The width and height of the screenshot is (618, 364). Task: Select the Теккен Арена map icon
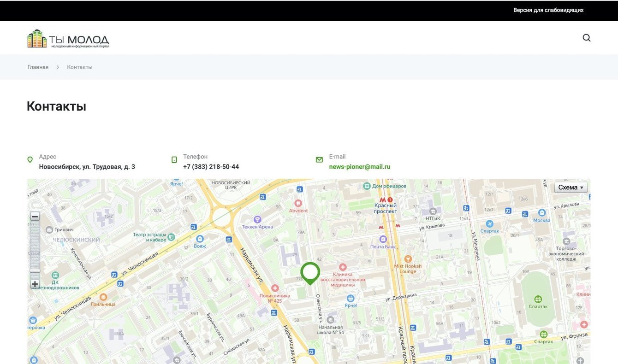click(257, 219)
